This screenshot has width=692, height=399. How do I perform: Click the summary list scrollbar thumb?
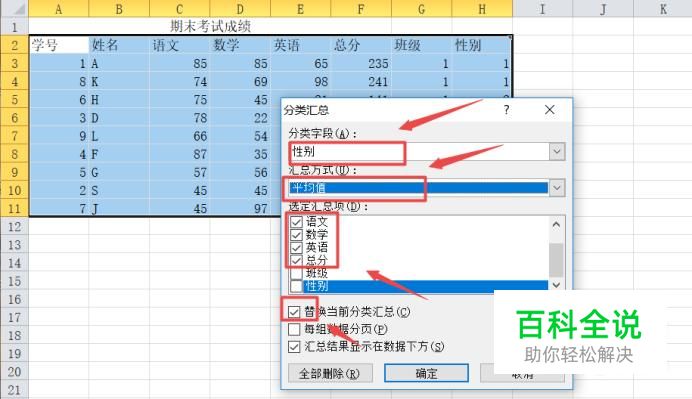557,260
